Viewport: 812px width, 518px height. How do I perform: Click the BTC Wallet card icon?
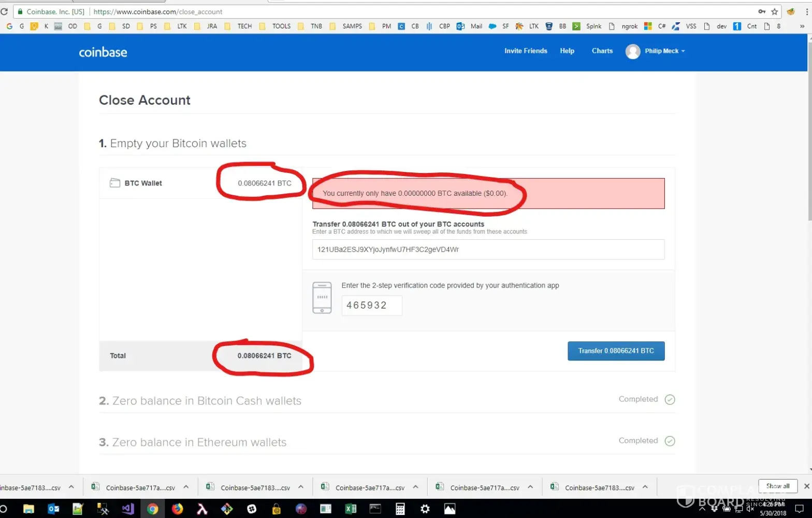coord(115,183)
